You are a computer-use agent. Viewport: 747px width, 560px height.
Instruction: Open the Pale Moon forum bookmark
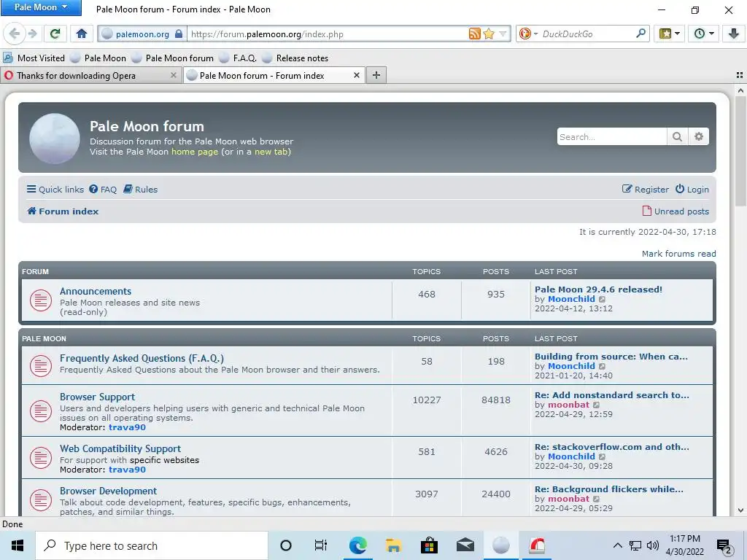tap(173, 58)
